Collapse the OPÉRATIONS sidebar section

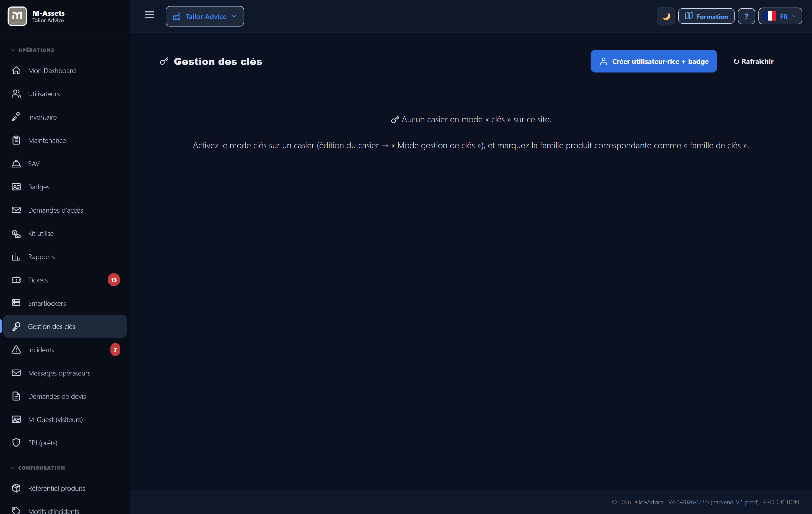pos(33,50)
